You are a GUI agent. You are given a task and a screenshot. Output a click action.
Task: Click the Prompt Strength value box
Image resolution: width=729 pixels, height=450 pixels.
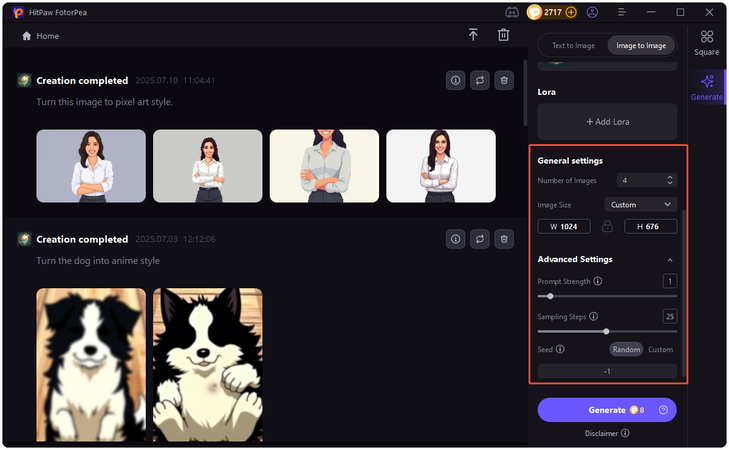tap(670, 281)
